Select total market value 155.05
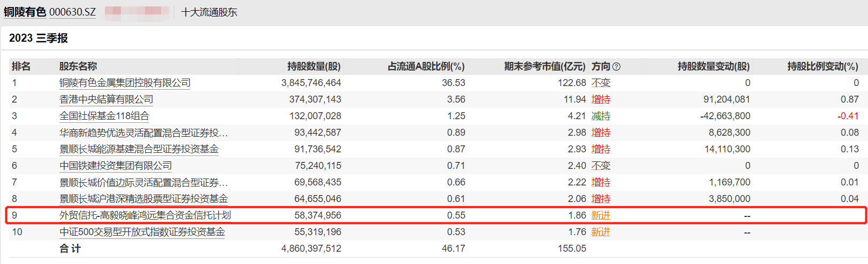Viewport: 868px width, 264px height. point(572,249)
